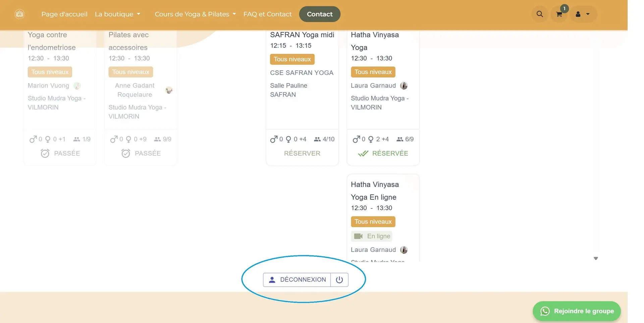Viewport: 644px width, 323px height.
Task: Toggle the RÉSERVÉE status on Hatha Vinyasa Yoga
Action: [x=383, y=153]
